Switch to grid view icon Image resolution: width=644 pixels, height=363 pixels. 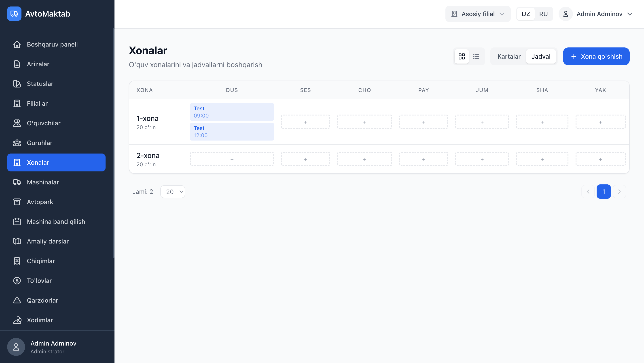pos(462,56)
